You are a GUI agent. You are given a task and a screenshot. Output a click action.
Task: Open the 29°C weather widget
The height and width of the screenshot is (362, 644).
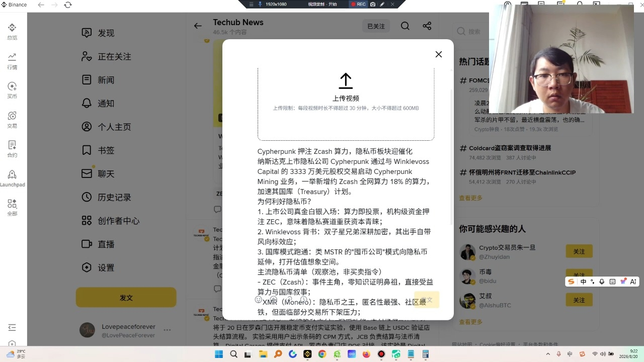point(16,354)
